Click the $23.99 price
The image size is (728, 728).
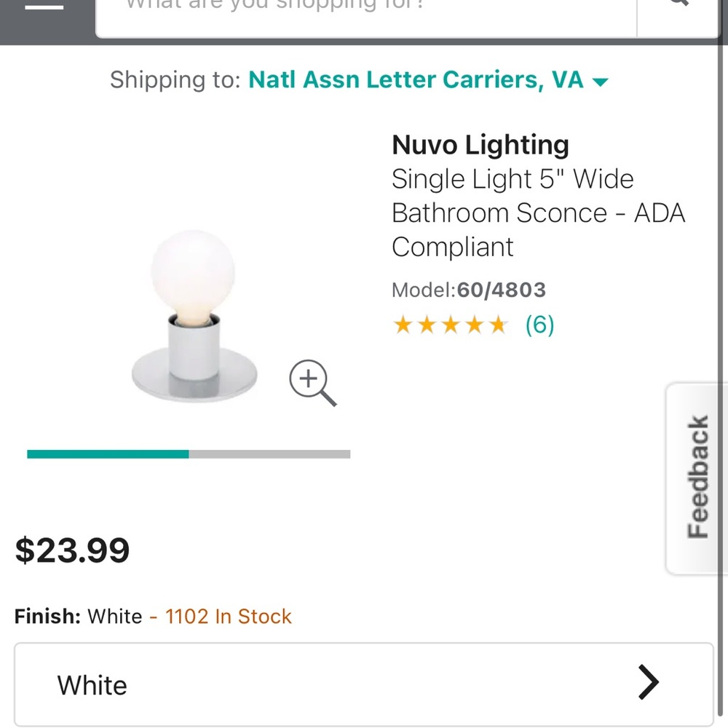(x=71, y=550)
